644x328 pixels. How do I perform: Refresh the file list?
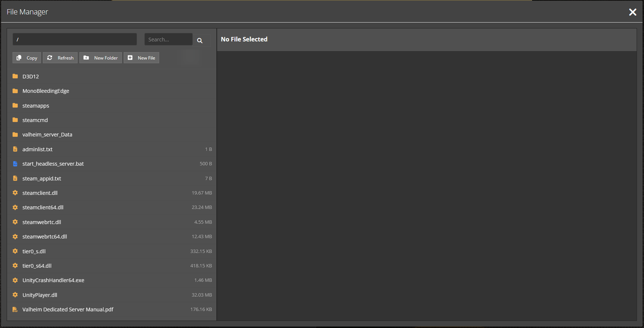(60, 58)
